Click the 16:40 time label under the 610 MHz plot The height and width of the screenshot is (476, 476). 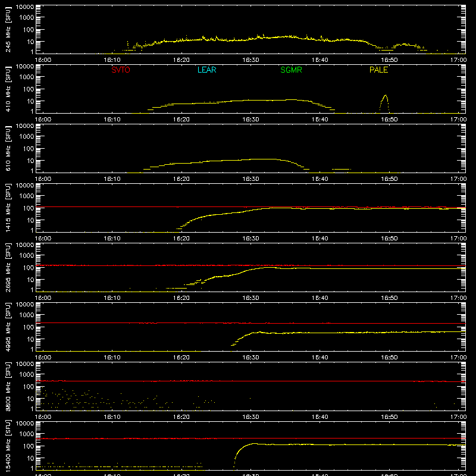click(320, 179)
